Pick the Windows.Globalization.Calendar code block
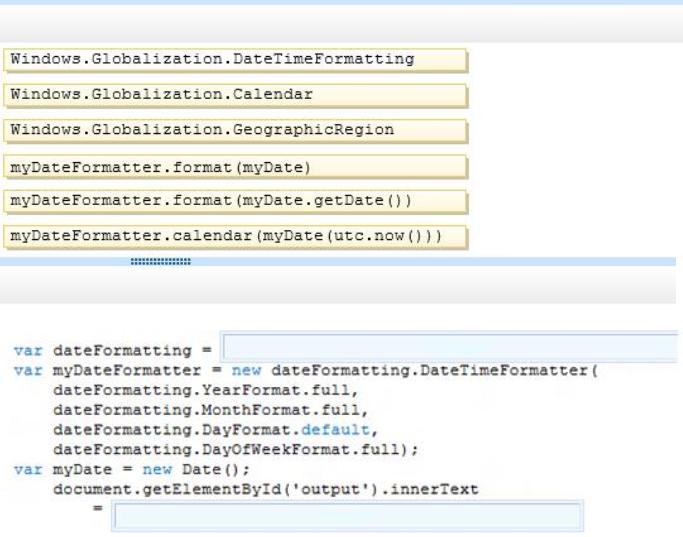This screenshot has height=537, width=683. 235,95
